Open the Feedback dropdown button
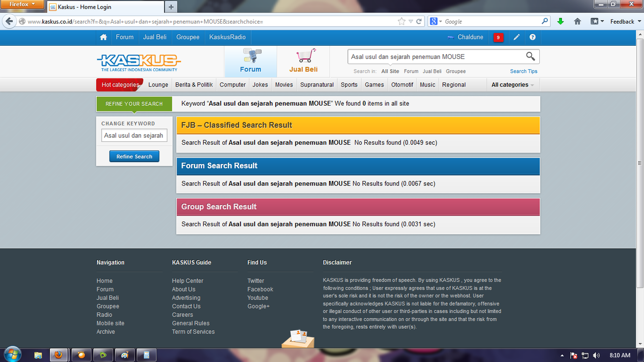Screen dimensions: 644x362 (x=624, y=22)
